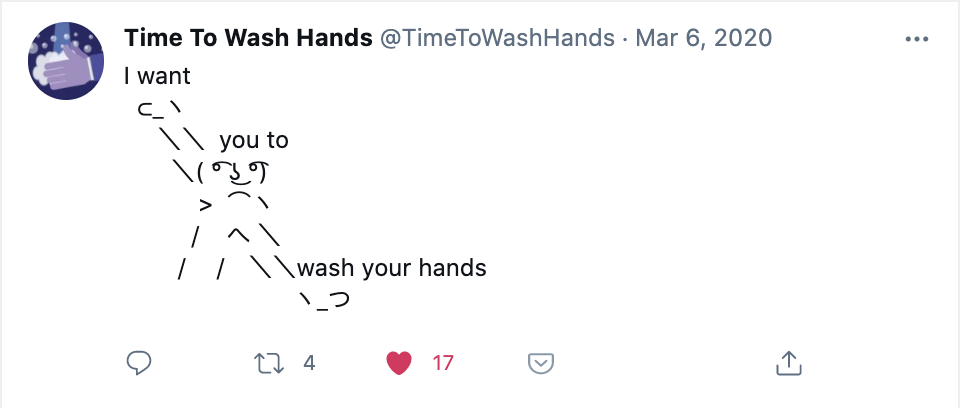Select the "I want" tweet text
This screenshot has height=408, width=962.
click(158, 76)
